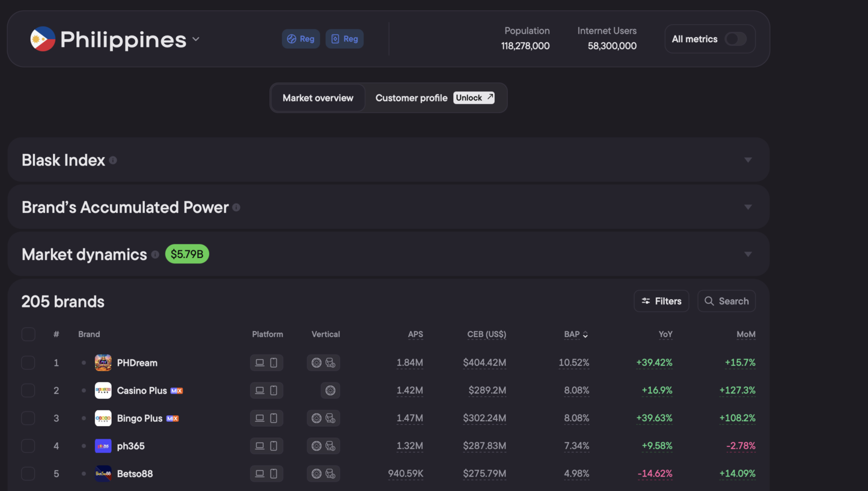Click info icon next to Brand's Accumulated Power
868x491 pixels.
click(236, 208)
